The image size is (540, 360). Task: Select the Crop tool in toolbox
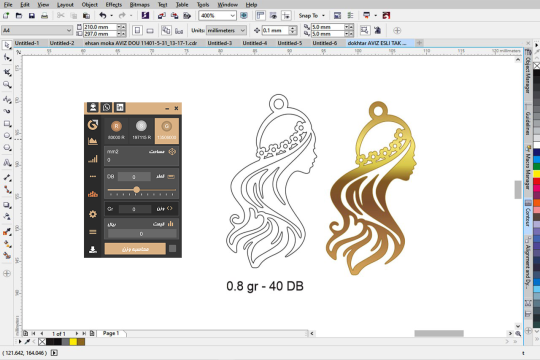[7, 72]
